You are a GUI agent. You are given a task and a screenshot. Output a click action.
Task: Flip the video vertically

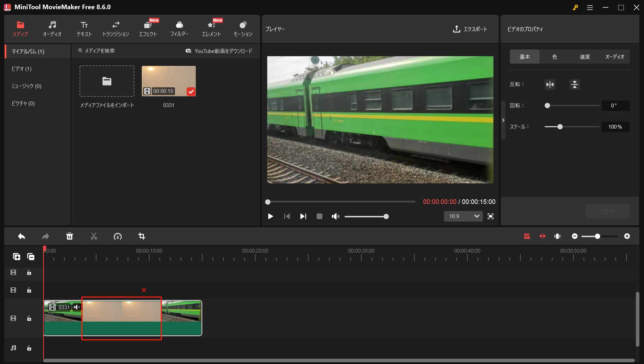coord(575,84)
